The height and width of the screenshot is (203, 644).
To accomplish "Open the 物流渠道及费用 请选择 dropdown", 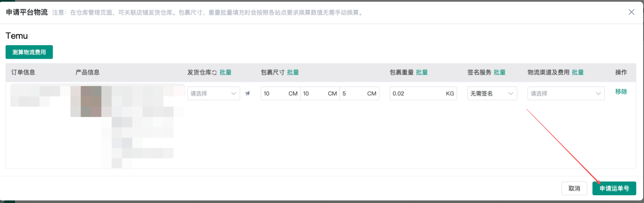I will coord(566,94).
